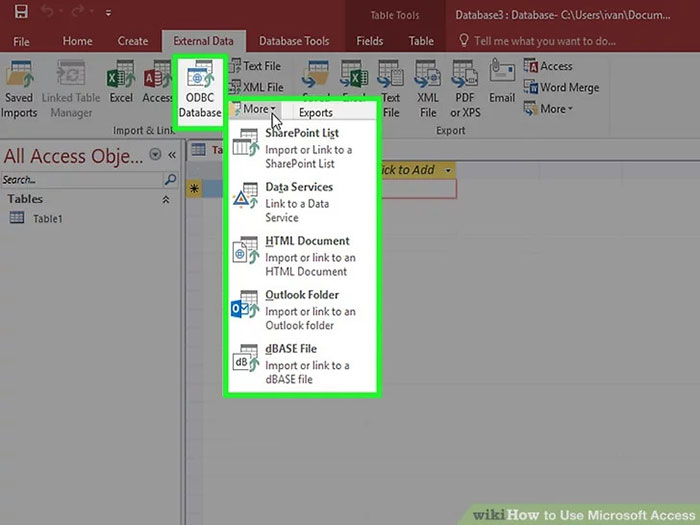This screenshot has height=525, width=700.
Task: Import a Text File
Action: coord(257,66)
